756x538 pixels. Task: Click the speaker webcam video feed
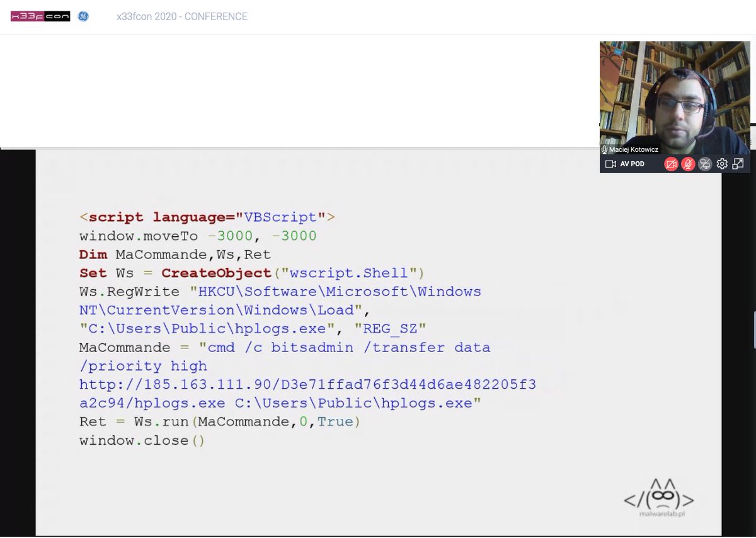(x=675, y=98)
